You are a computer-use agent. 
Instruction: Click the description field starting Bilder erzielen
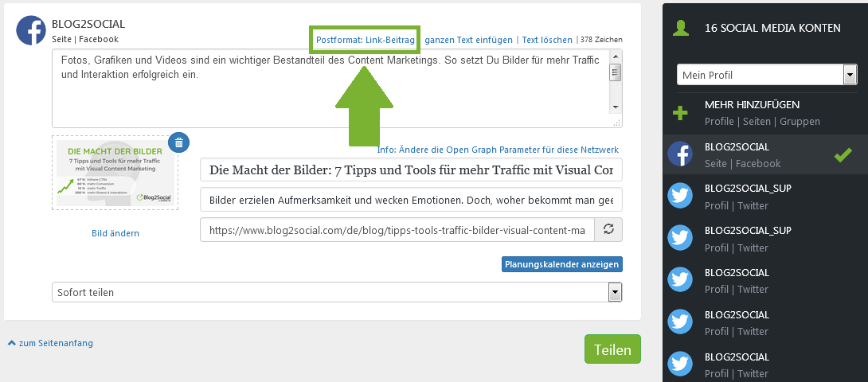click(411, 200)
